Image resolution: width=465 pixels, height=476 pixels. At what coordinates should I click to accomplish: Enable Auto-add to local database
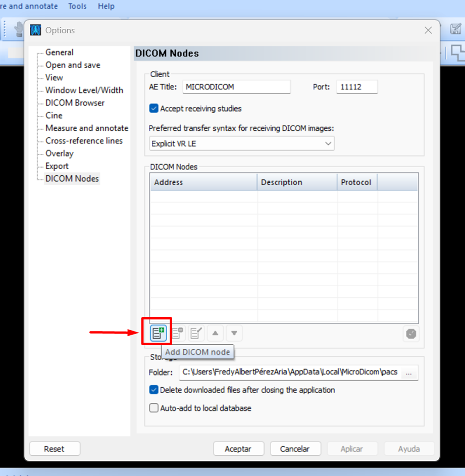(x=154, y=408)
